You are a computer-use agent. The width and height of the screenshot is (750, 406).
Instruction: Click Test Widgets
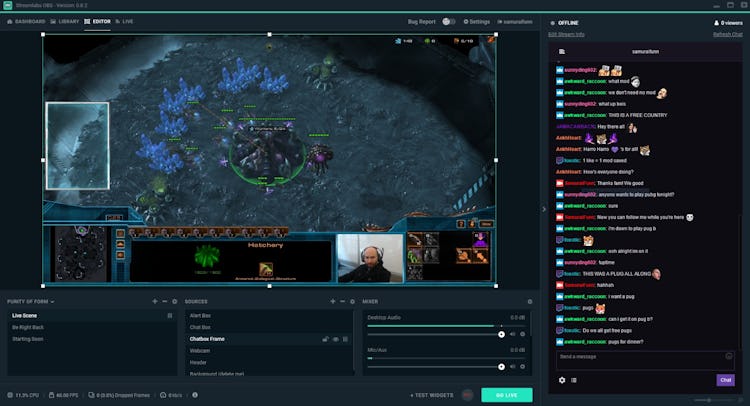pyautogui.click(x=431, y=395)
